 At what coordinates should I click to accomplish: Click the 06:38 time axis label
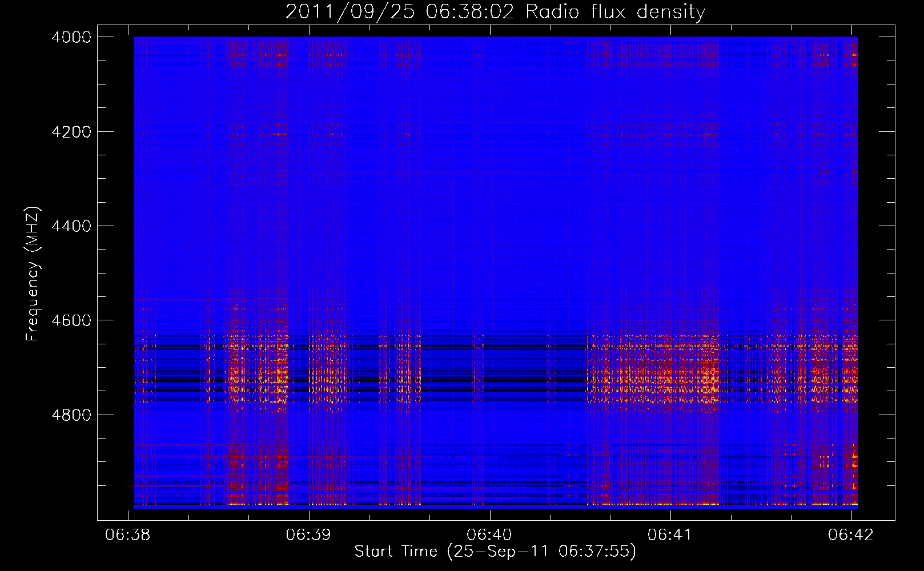point(128,535)
